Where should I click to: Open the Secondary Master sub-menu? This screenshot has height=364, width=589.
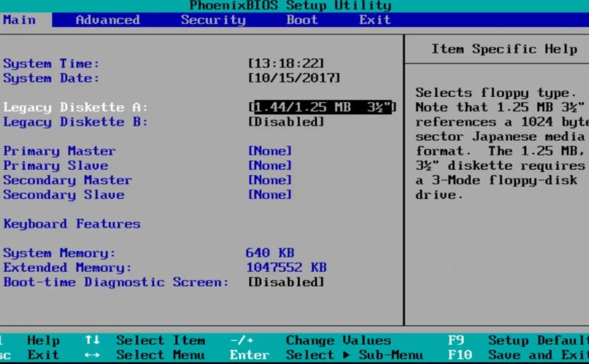67,180
